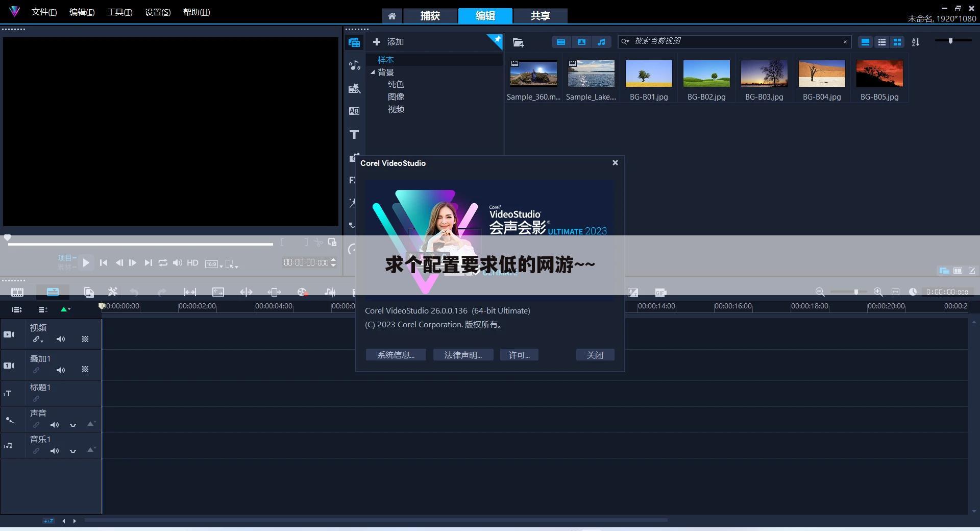This screenshot has width=980, height=531.
Task: Open the resize/crop mode dropdown
Action: point(232,264)
